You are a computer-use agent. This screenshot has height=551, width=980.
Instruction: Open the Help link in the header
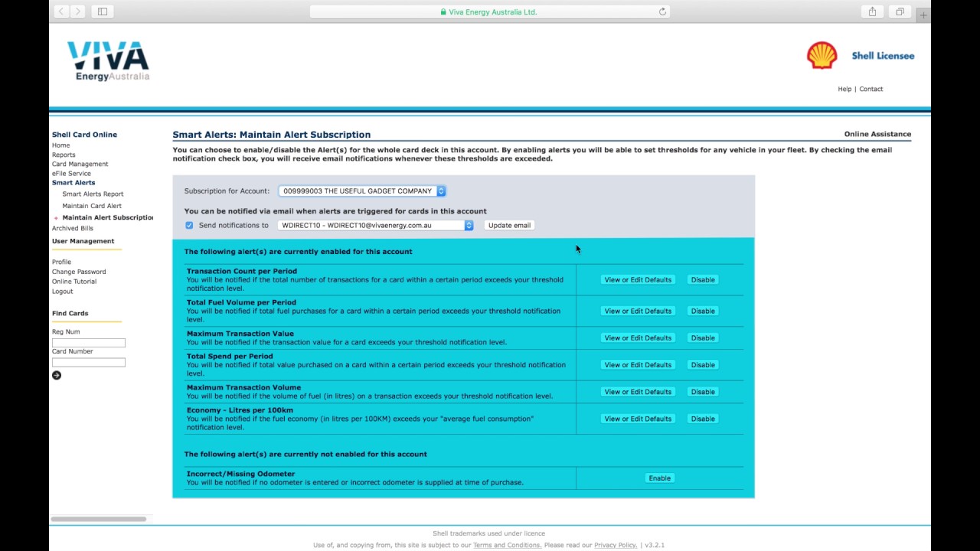click(x=844, y=89)
